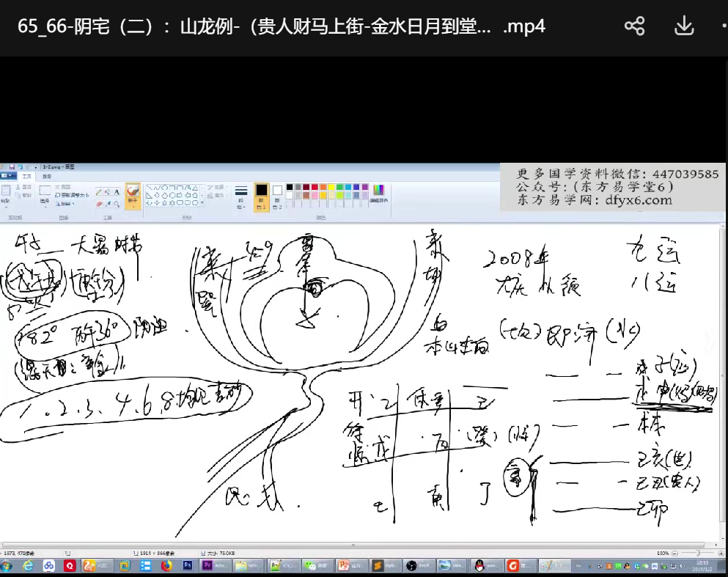Select the Eraser tool in Paint

(100, 204)
